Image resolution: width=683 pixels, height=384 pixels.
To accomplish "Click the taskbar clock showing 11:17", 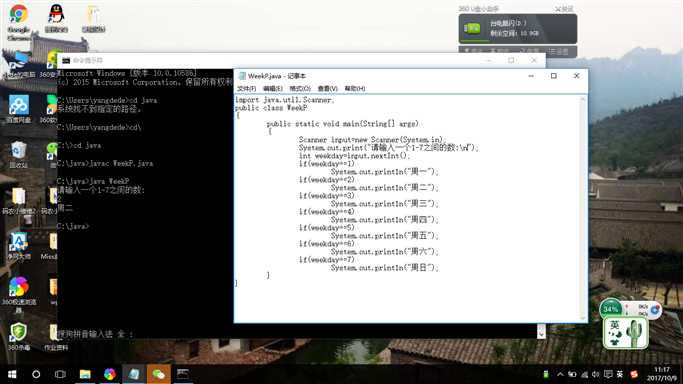I will [x=662, y=374].
